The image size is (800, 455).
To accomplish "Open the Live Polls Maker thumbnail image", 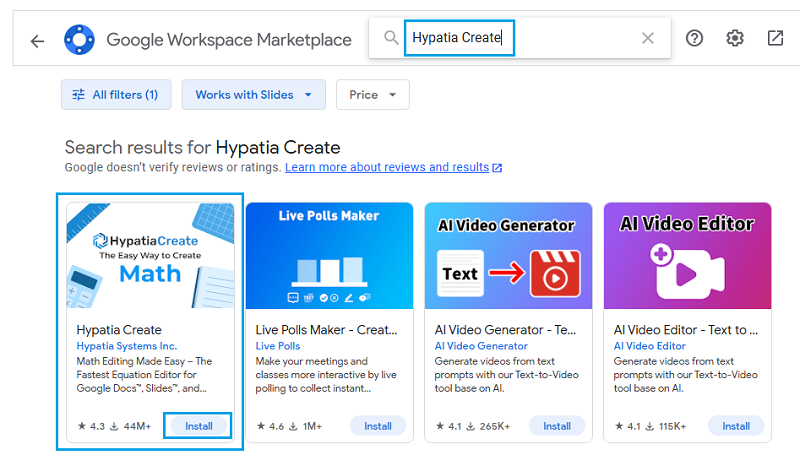I will coord(329,256).
